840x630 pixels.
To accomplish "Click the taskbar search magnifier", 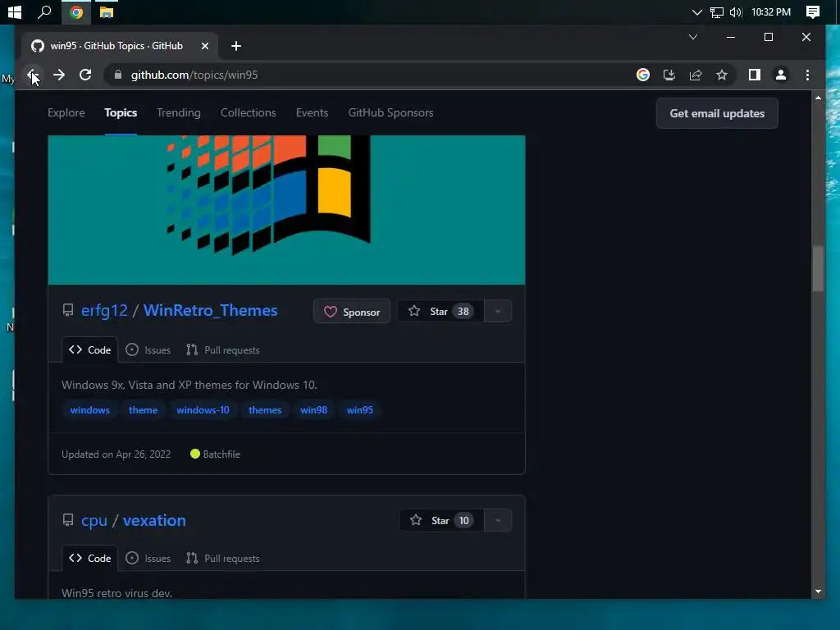I will (44, 11).
